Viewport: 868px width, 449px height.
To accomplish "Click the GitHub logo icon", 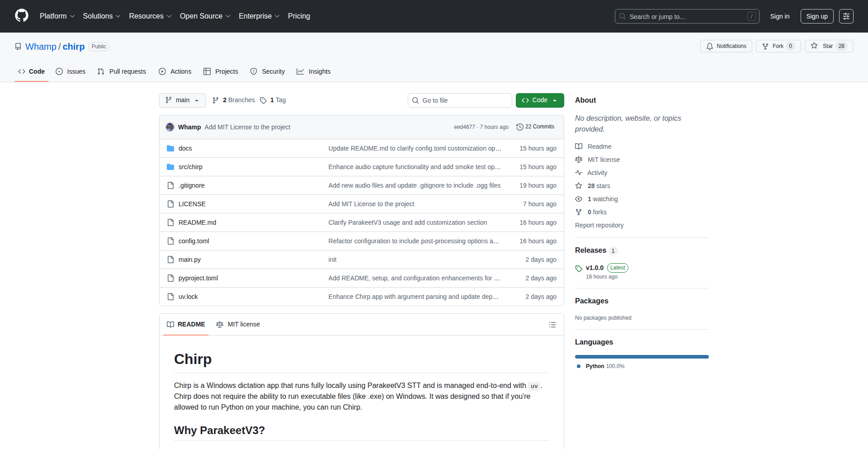I will pos(22,16).
